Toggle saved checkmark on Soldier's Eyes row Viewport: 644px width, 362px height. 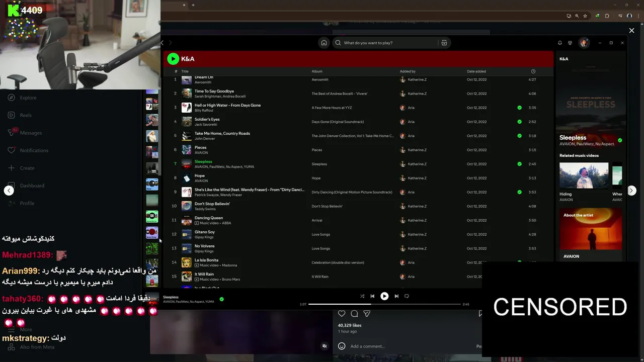tap(520, 122)
